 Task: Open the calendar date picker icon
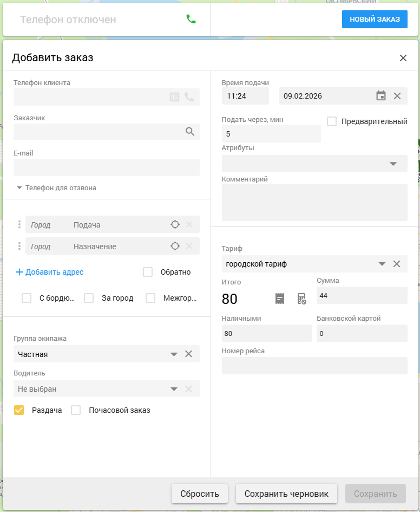(381, 96)
